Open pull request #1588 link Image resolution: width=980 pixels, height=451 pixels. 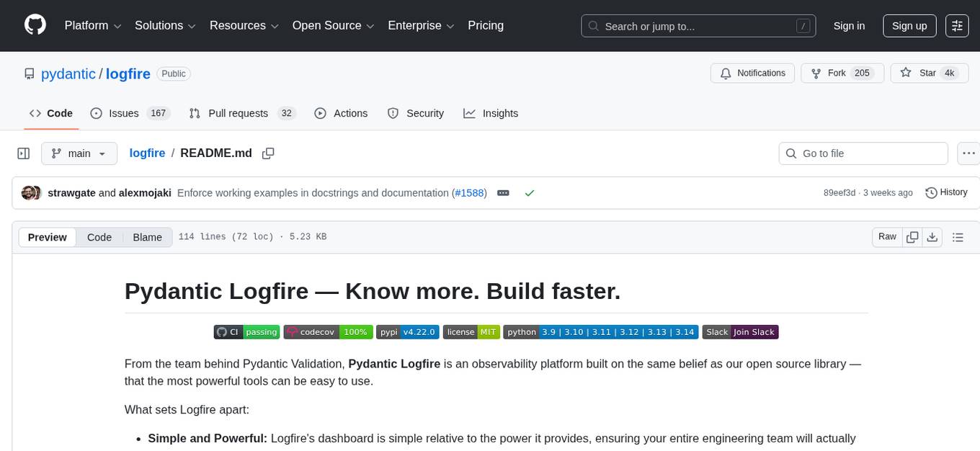[469, 192]
